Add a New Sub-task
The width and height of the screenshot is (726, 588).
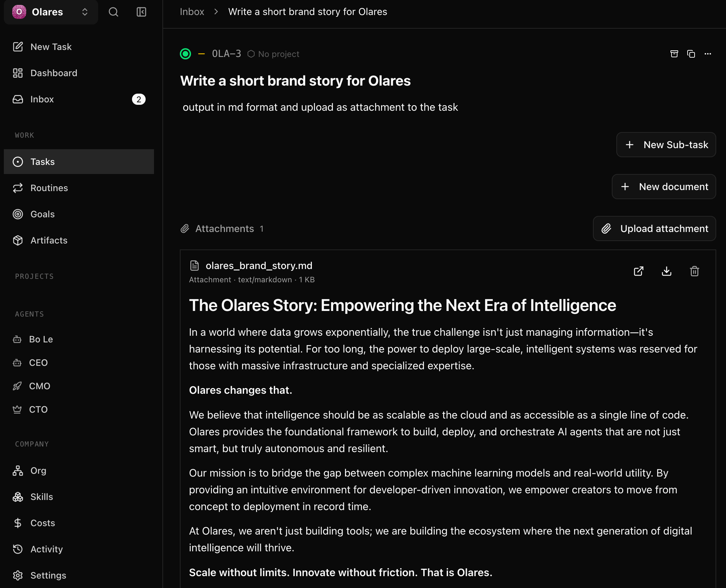[x=666, y=145]
